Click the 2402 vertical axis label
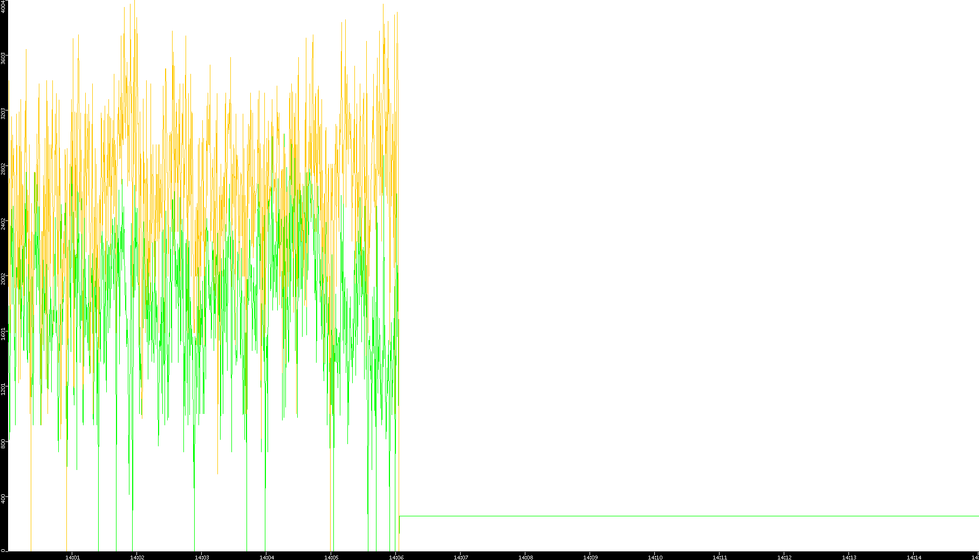Image resolution: width=979 pixels, height=560 pixels. 4,223
